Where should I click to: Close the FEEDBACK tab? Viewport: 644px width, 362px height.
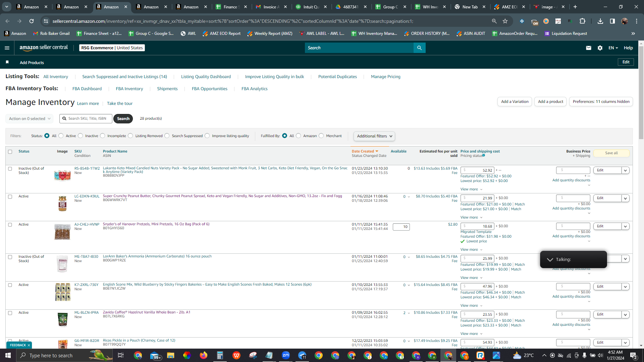[29, 345]
